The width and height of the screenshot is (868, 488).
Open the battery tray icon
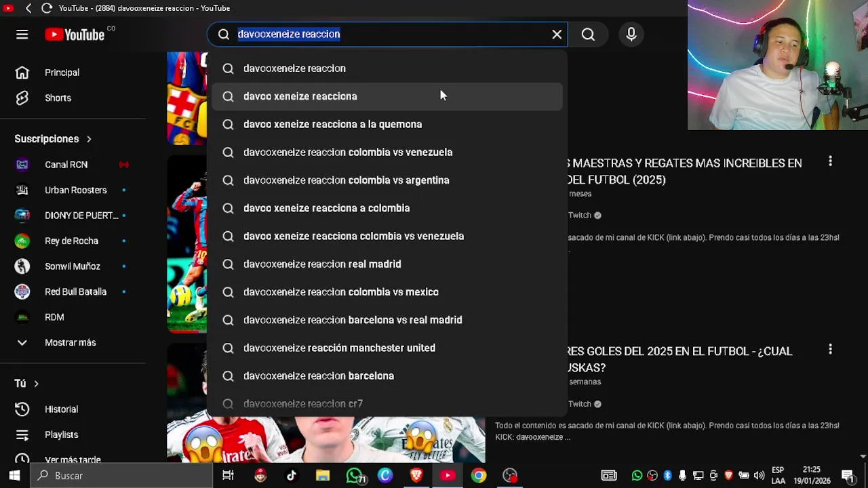744,476
